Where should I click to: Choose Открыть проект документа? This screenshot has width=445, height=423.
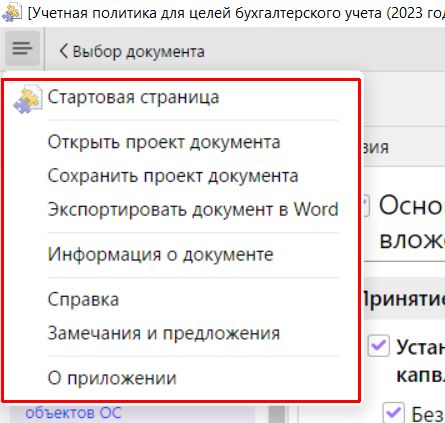[x=164, y=142]
